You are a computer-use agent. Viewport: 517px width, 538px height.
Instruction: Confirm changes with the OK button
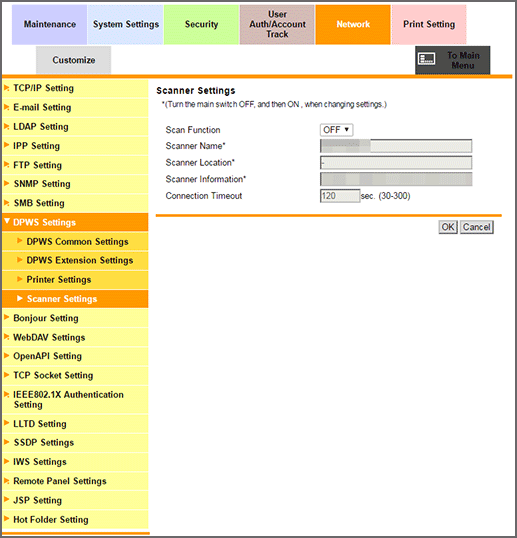click(448, 227)
